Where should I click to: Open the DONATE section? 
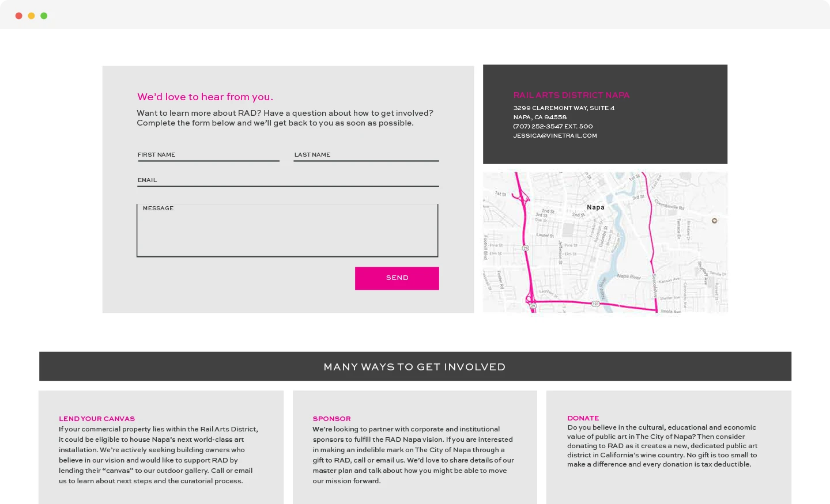click(583, 418)
